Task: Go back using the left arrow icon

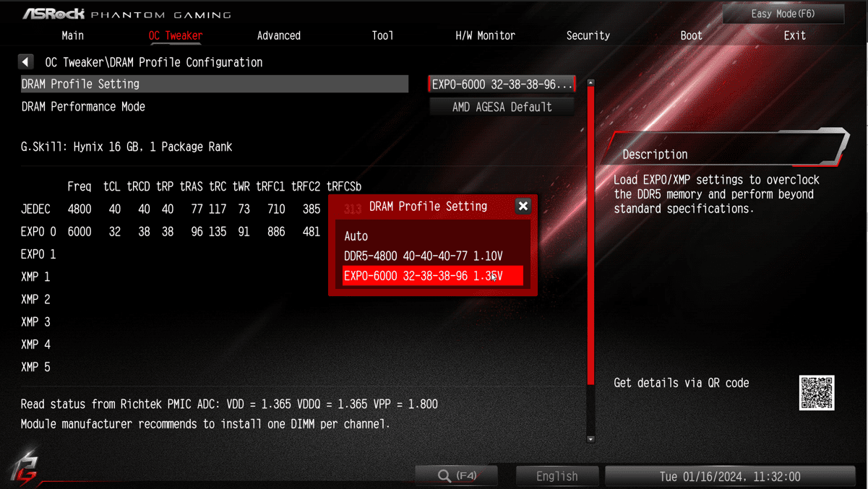Action: coord(25,62)
